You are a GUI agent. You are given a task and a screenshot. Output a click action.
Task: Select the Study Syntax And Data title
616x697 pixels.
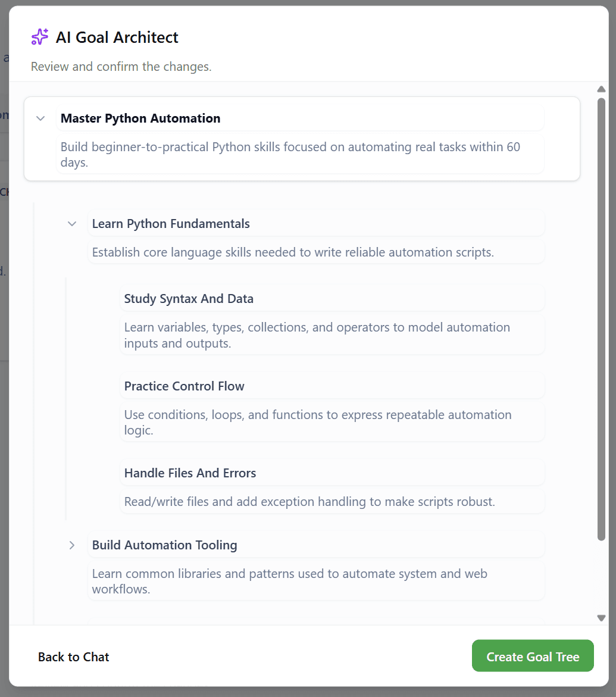(332, 299)
